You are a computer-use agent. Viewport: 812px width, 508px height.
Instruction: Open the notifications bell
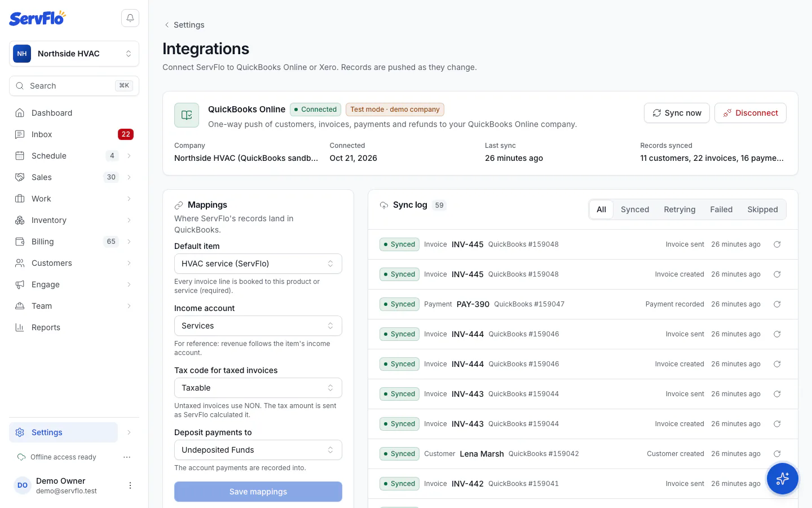pos(130,18)
